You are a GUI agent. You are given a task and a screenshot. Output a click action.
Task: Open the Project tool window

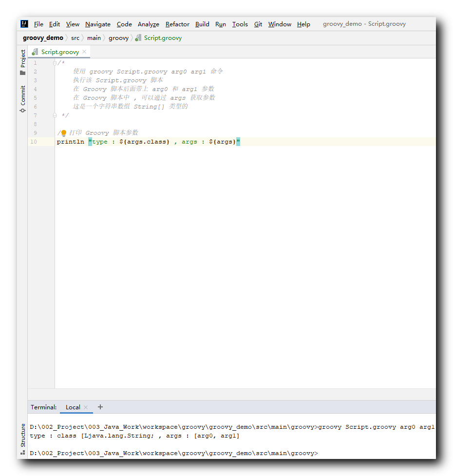(x=23, y=62)
